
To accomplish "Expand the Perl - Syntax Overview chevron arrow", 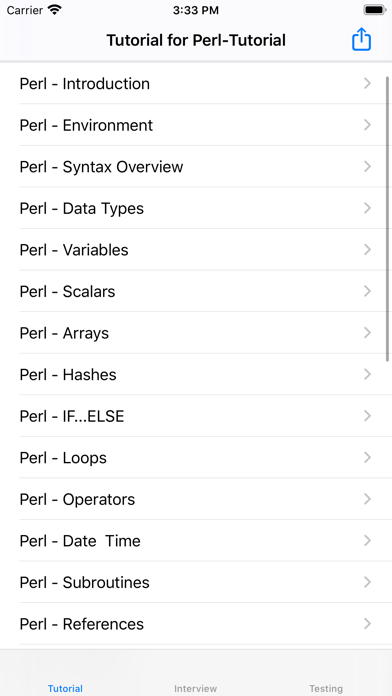I will [x=367, y=166].
